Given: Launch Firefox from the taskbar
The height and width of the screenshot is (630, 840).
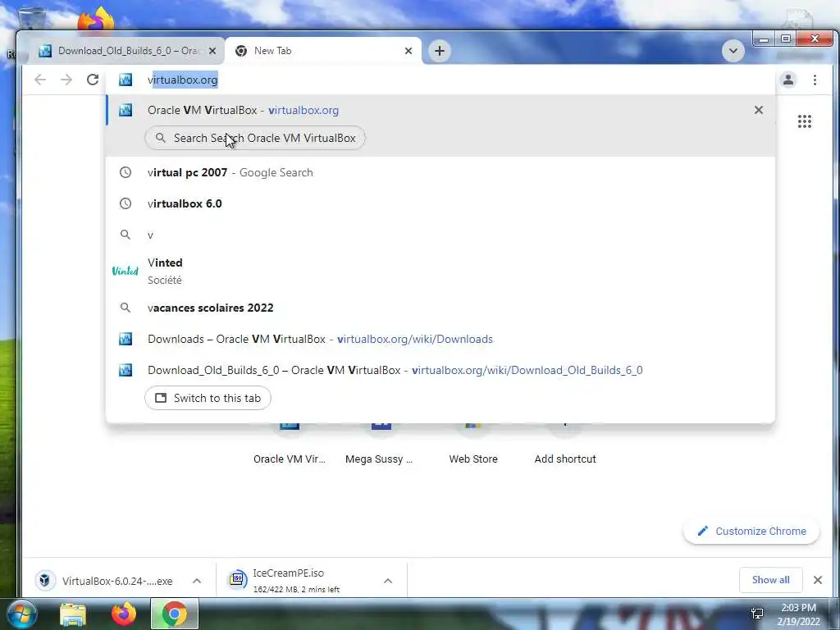Looking at the screenshot, I should point(124,614).
